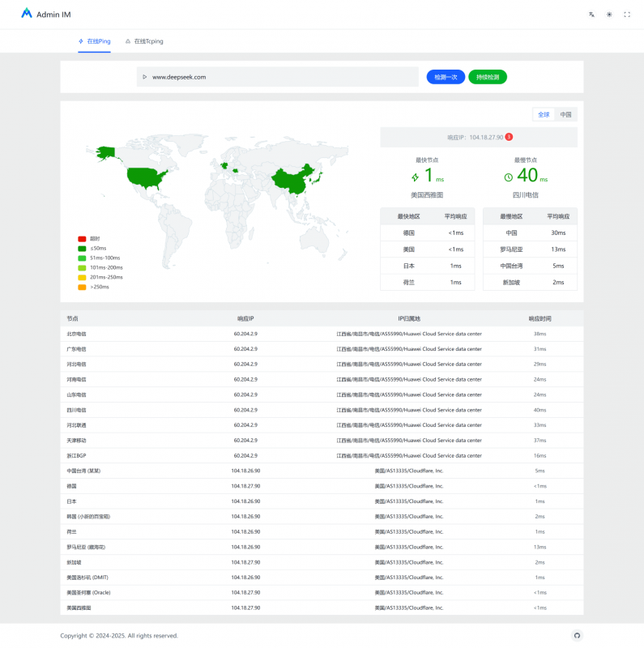Click the clock icon at slowest node

tap(509, 177)
